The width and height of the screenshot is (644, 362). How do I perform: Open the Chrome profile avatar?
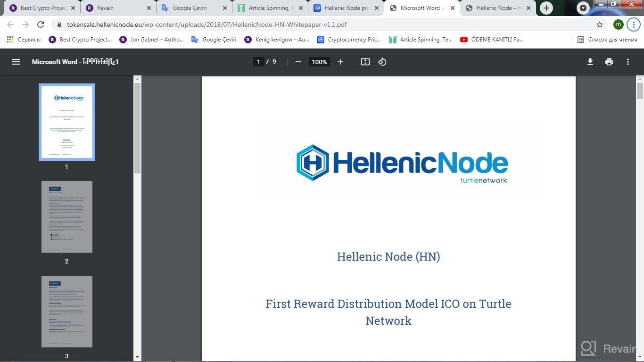(619, 25)
